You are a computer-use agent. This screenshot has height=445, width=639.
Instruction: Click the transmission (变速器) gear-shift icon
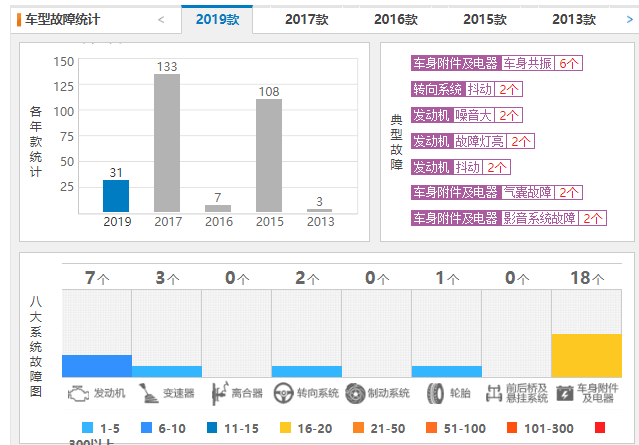point(149,393)
